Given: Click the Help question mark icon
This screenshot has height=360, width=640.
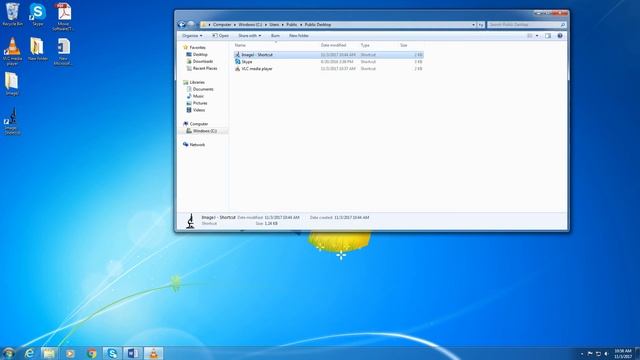Looking at the screenshot, I should point(560,36).
